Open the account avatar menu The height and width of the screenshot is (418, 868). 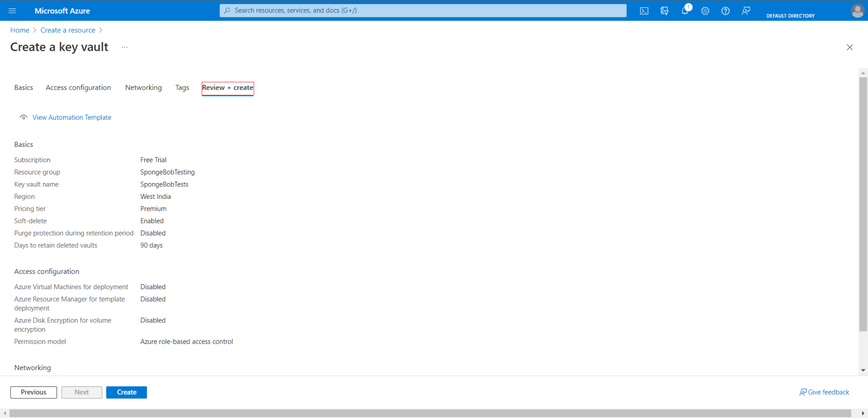coord(857,11)
